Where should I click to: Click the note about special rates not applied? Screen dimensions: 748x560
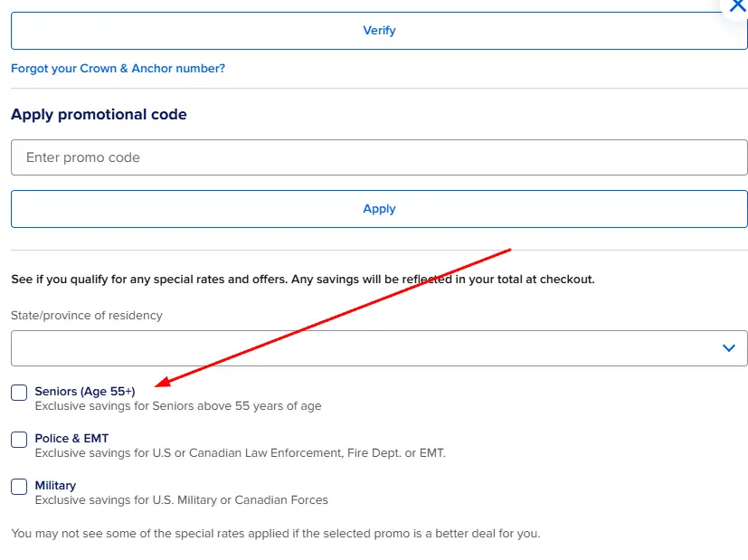(x=275, y=534)
